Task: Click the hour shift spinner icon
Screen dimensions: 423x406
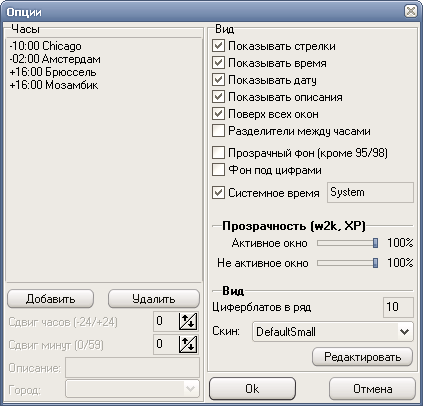Action: point(188,322)
